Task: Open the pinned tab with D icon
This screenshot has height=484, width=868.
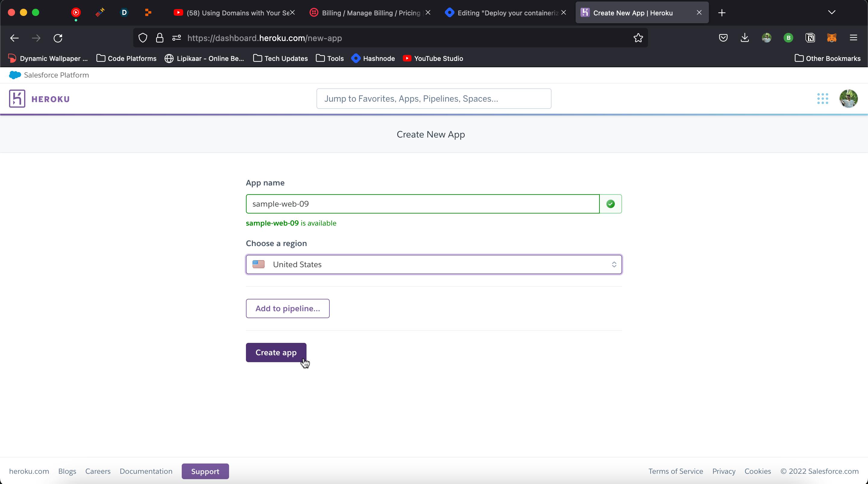Action: click(x=124, y=13)
